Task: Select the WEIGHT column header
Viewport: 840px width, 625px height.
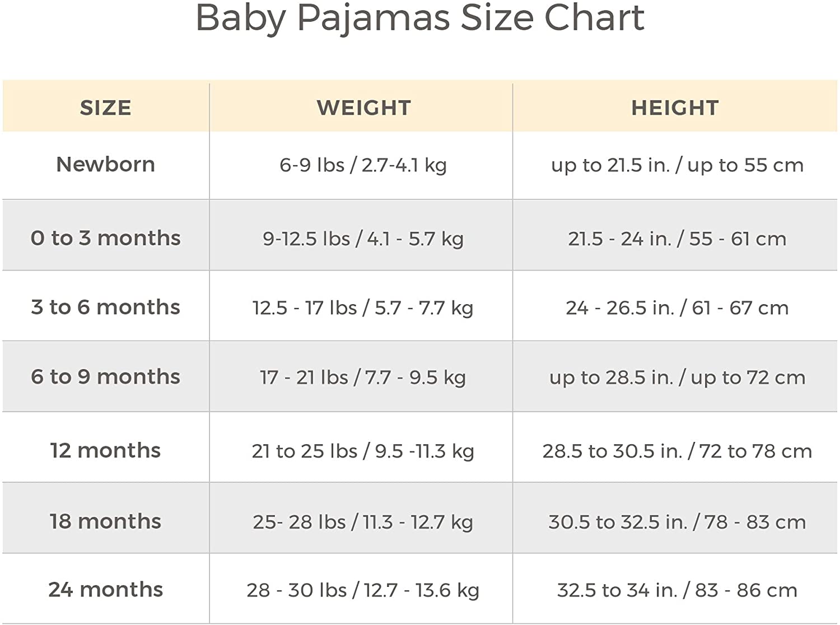Action: click(363, 108)
